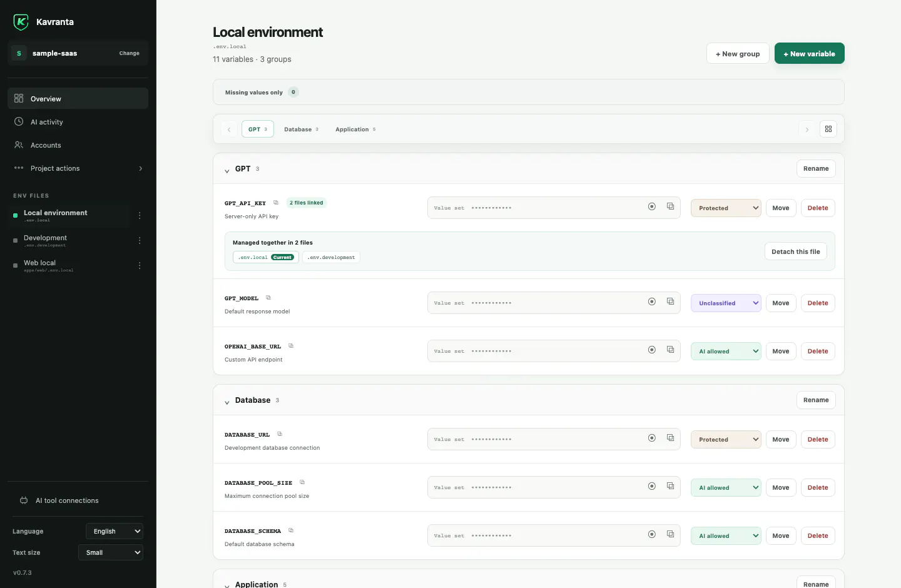Open the Language dropdown
This screenshot has height=588, width=901.
point(115,531)
